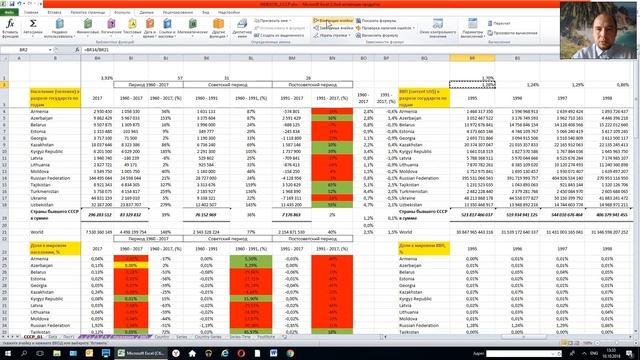Select the Data sheet tab

[x=53, y=337]
